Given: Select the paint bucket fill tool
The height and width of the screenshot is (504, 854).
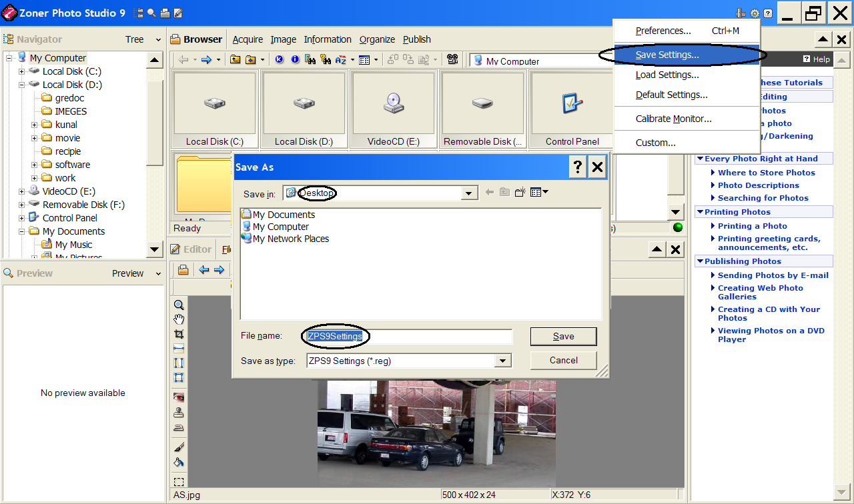Looking at the screenshot, I should (179, 462).
